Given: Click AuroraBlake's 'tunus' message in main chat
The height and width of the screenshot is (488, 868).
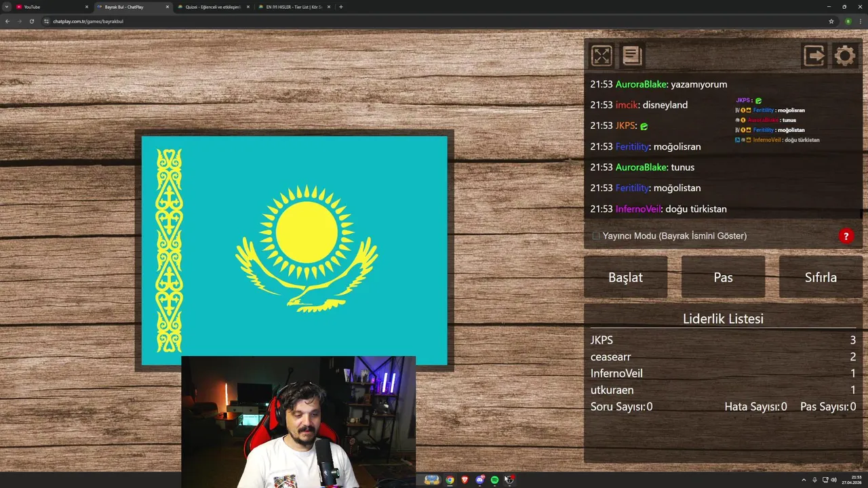Looking at the screenshot, I should point(642,167).
